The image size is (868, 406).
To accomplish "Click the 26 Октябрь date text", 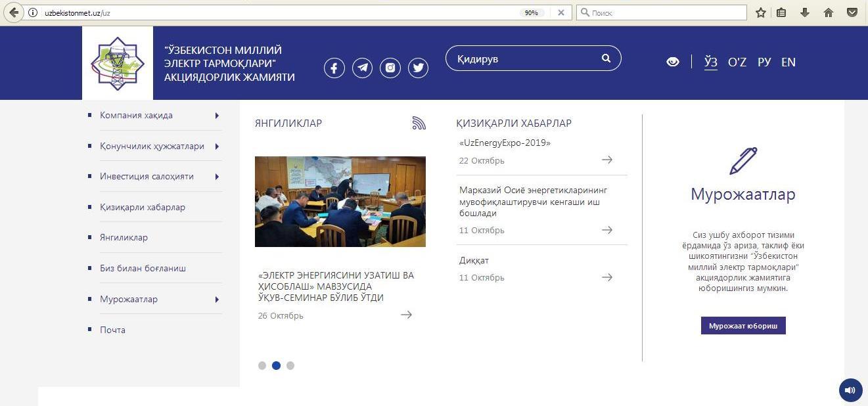I will [281, 316].
